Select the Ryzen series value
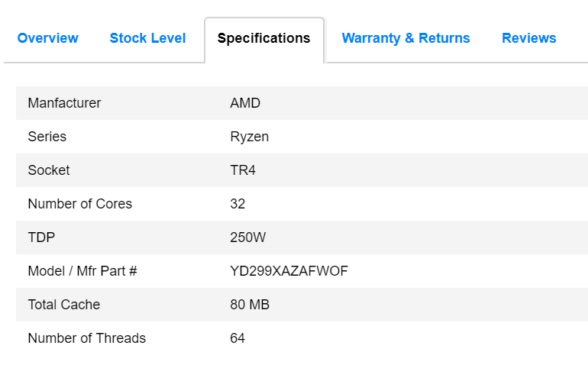Screen dimensions: 588x365 coord(249,137)
